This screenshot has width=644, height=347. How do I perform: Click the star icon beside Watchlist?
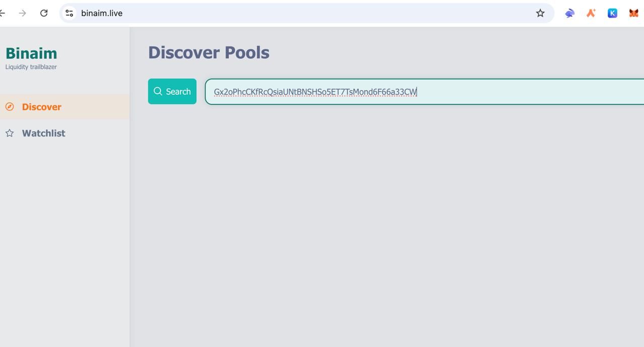click(10, 133)
